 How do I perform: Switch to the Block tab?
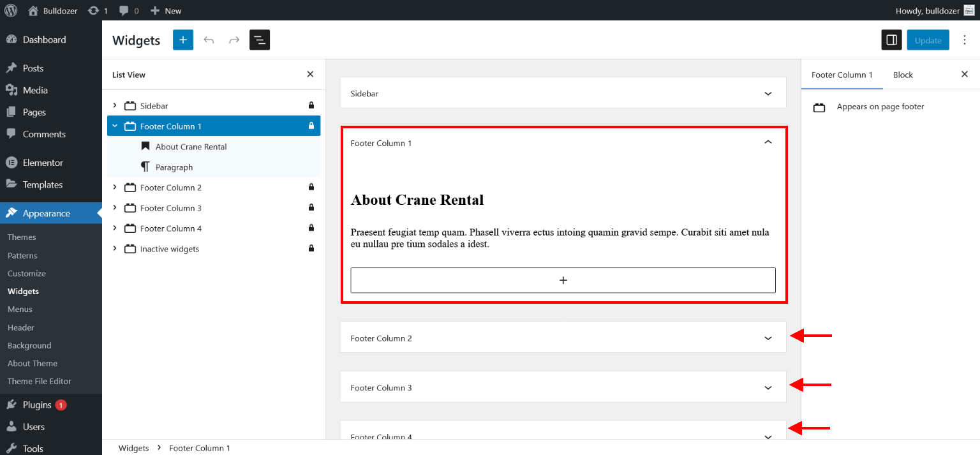[x=903, y=75]
